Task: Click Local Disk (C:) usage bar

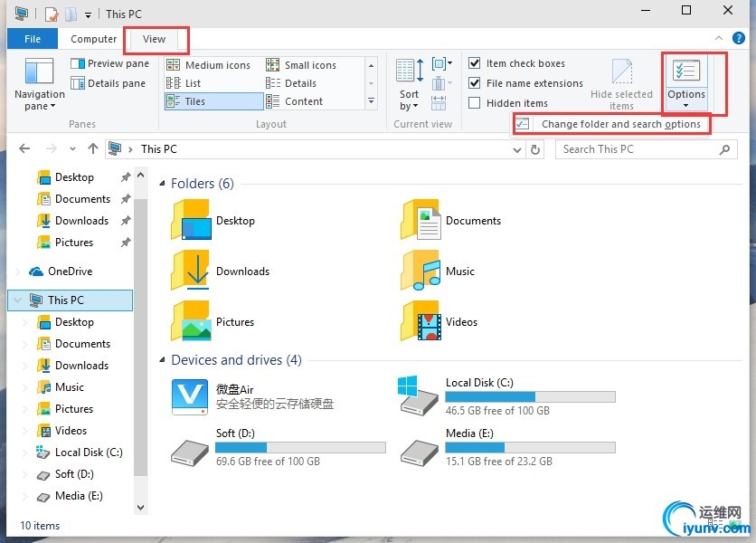Action: pos(530,396)
